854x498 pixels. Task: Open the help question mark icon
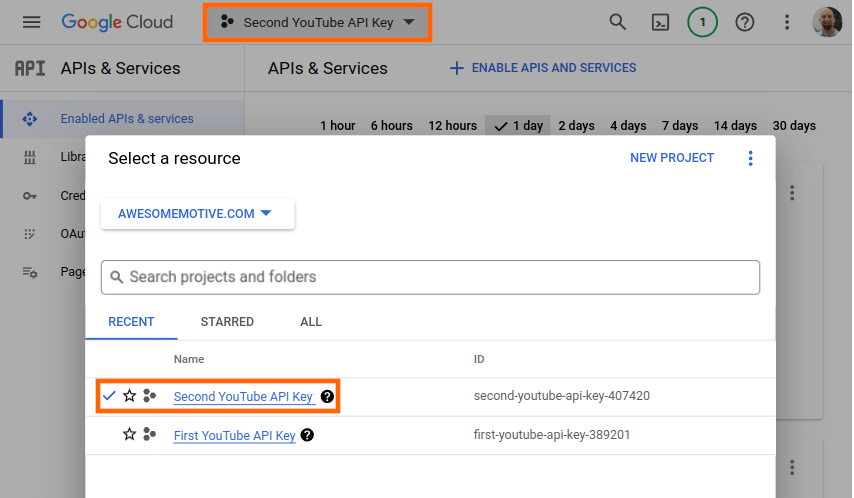pos(744,22)
